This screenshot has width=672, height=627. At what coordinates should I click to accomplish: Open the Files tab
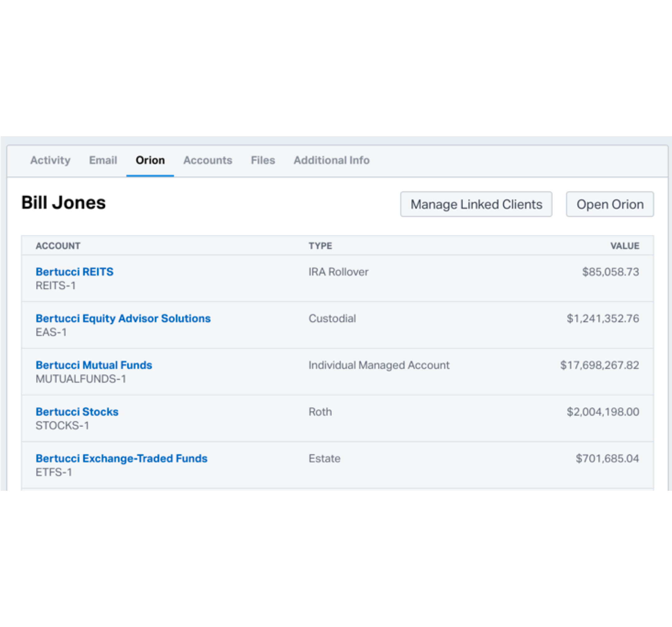tap(263, 160)
